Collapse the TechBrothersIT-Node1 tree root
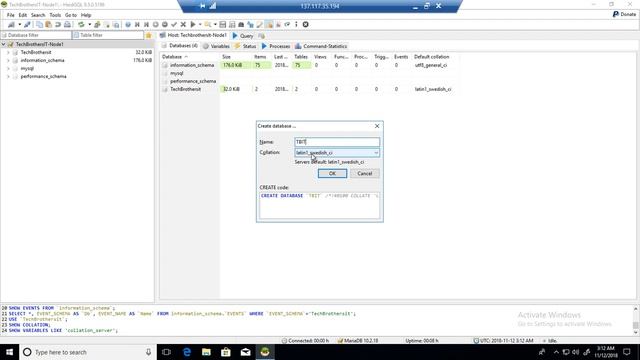Viewport: 640px width, 360px height. click(x=4, y=44)
